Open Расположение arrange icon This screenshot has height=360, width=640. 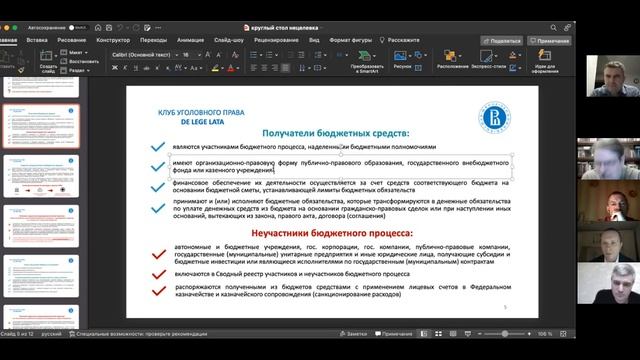tap(450, 56)
